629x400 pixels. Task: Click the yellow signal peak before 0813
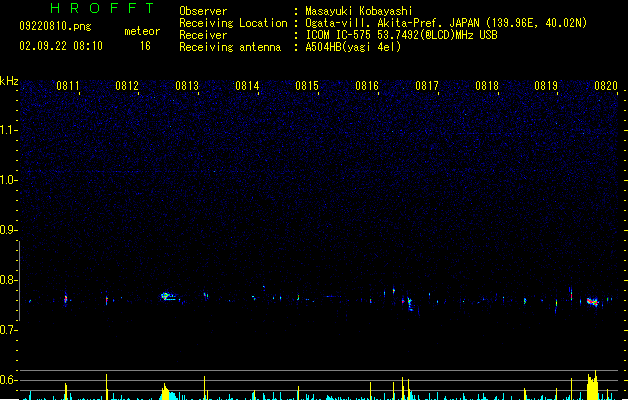165,392
